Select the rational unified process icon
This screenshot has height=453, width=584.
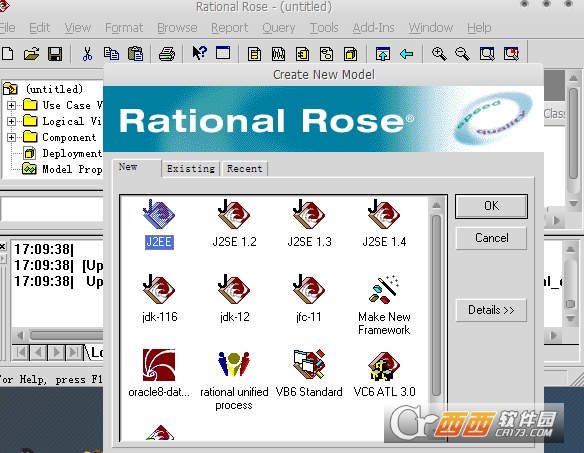(234, 365)
